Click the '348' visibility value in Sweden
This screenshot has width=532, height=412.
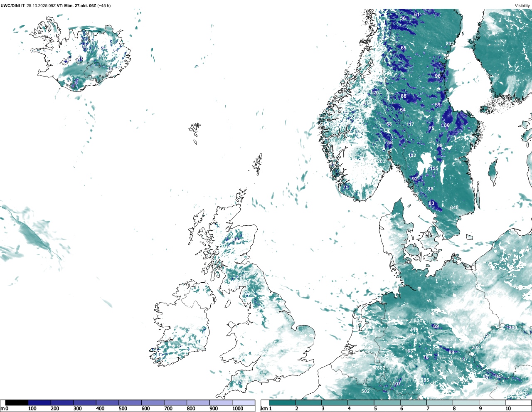(454, 207)
